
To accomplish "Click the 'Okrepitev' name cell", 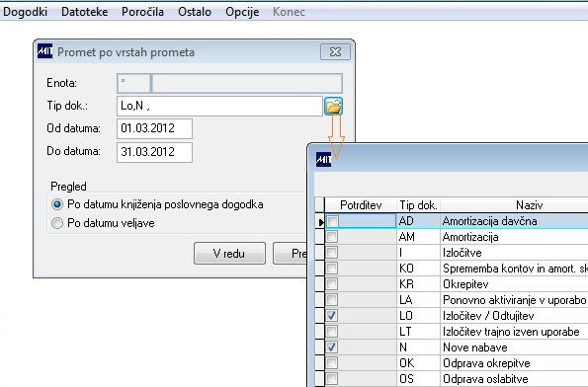I will pos(515,284).
